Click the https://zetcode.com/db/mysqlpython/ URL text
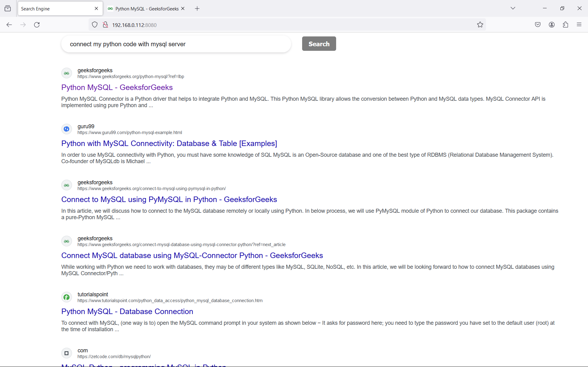The height and width of the screenshot is (367, 588). (114, 357)
